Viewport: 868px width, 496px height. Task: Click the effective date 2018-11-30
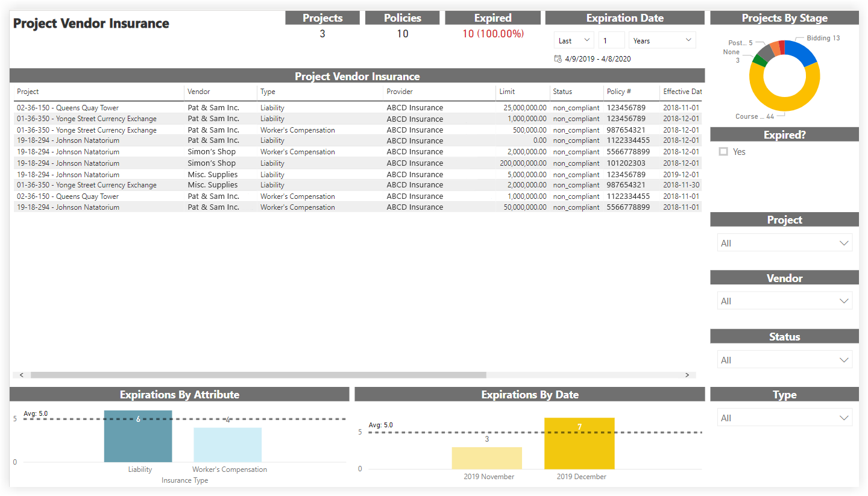[x=681, y=185]
